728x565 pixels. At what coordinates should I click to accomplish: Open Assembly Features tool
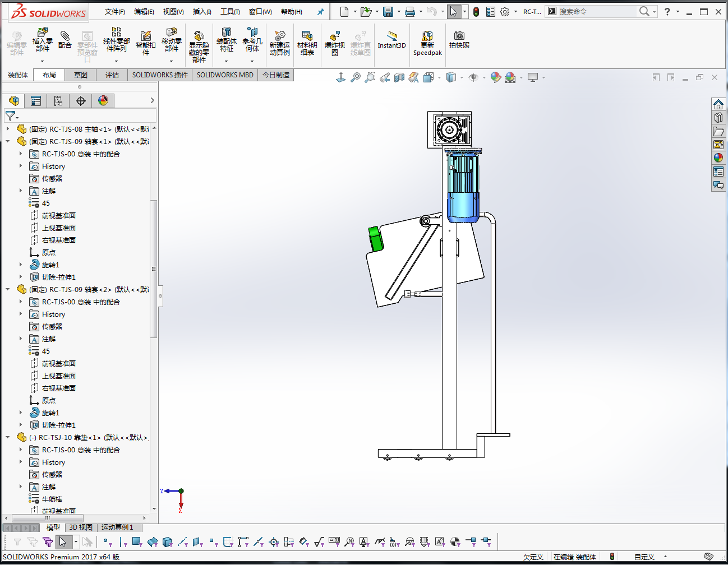[226, 40]
